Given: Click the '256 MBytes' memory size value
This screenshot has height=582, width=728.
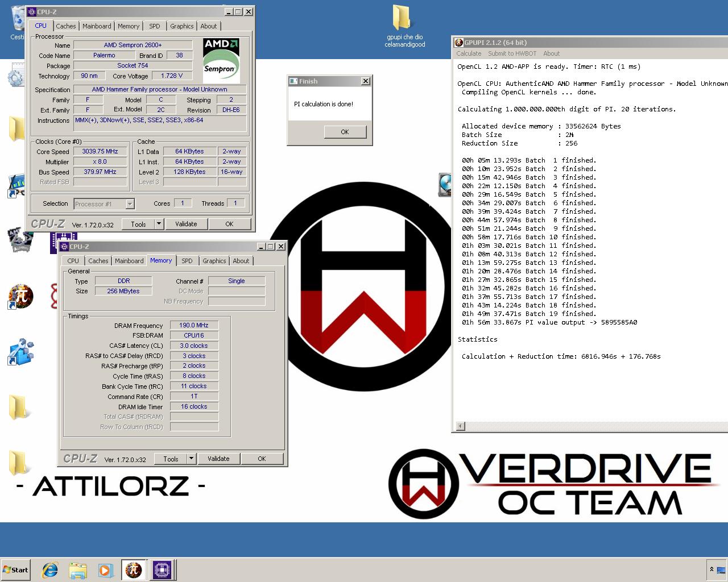Looking at the screenshot, I should (123, 291).
